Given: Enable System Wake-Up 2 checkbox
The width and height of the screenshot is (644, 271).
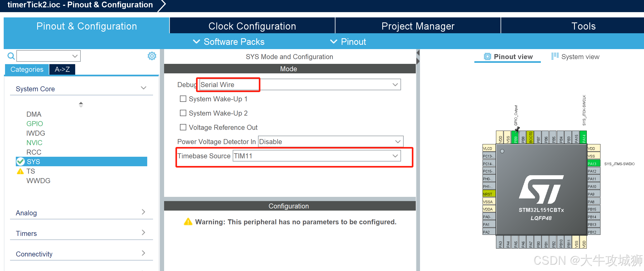Looking at the screenshot, I should point(183,113).
